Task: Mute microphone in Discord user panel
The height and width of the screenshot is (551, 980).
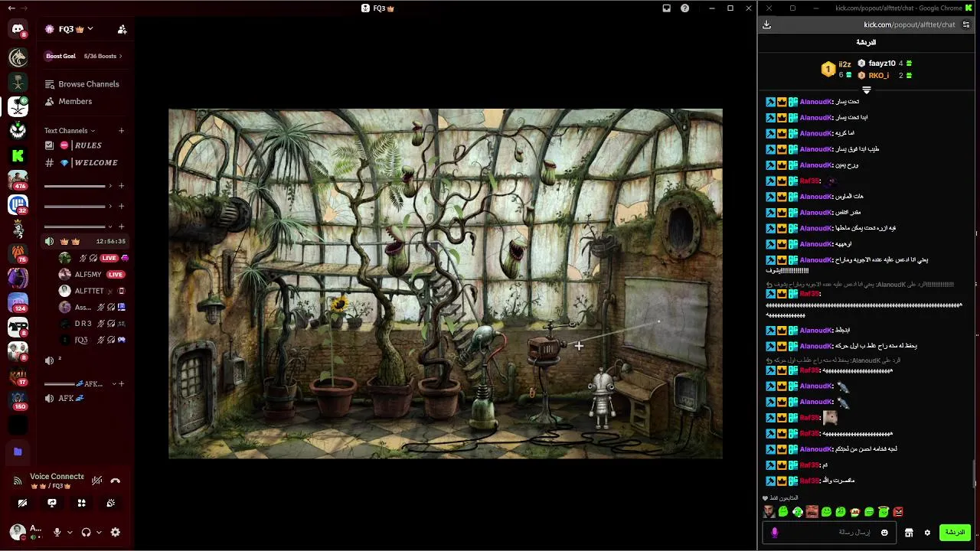Action: (57, 532)
